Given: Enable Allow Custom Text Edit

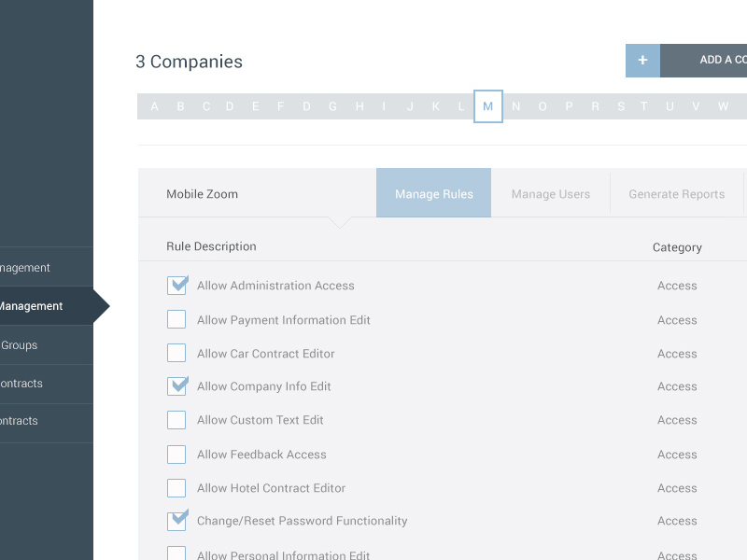Looking at the screenshot, I should point(176,419).
